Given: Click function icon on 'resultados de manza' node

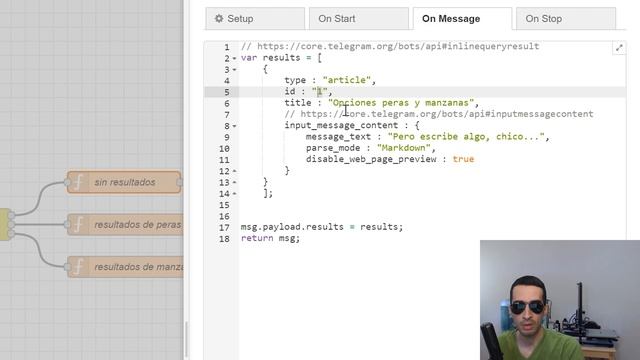Looking at the screenshot, I should [78, 267].
